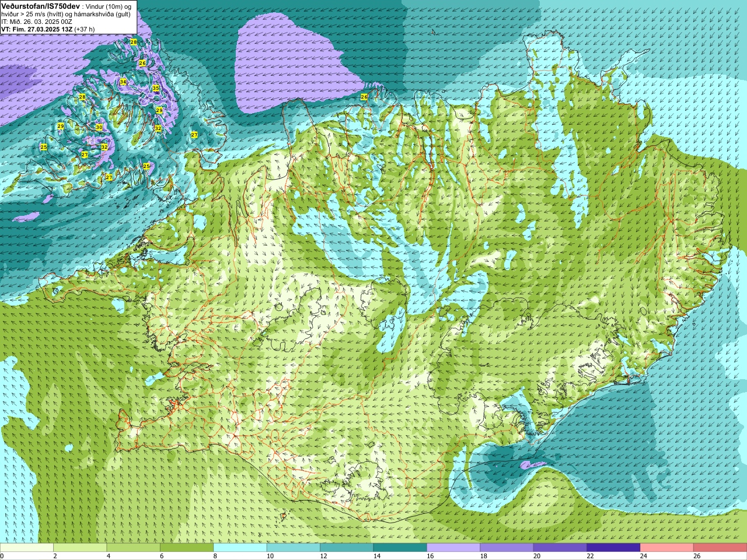Select the 20–22 m/s violet legend swatch
The image size is (747, 560).
560,548
